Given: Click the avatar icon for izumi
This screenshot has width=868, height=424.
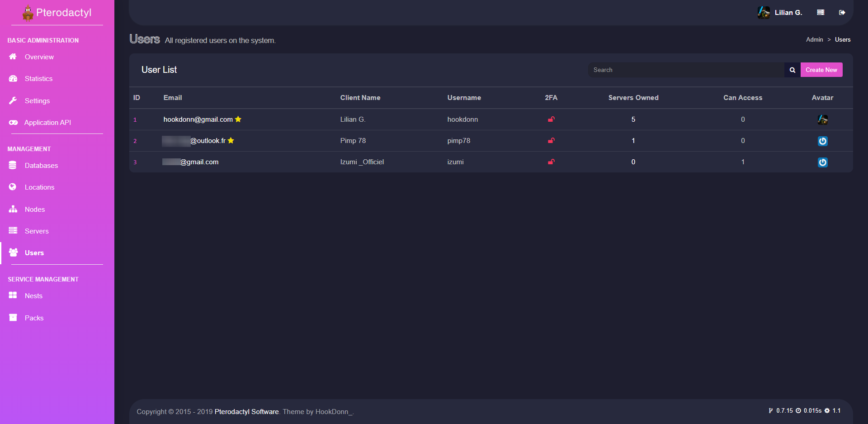Looking at the screenshot, I should (x=822, y=162).
